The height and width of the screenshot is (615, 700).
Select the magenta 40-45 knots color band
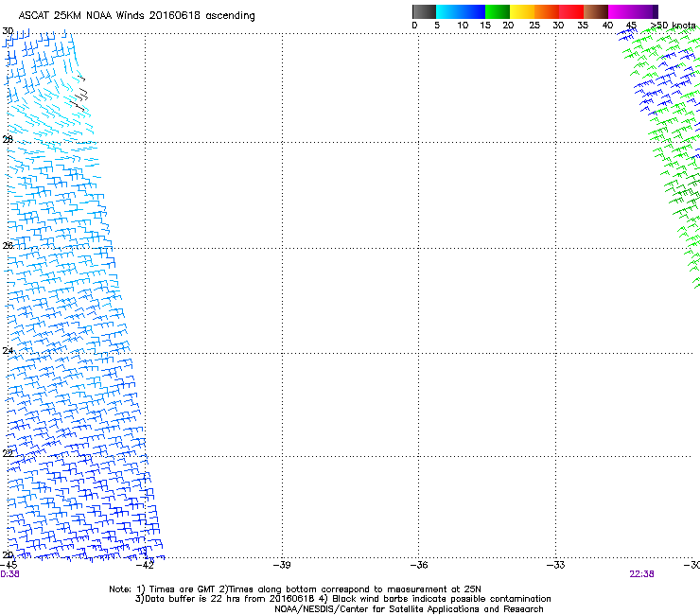pos(621,11)
